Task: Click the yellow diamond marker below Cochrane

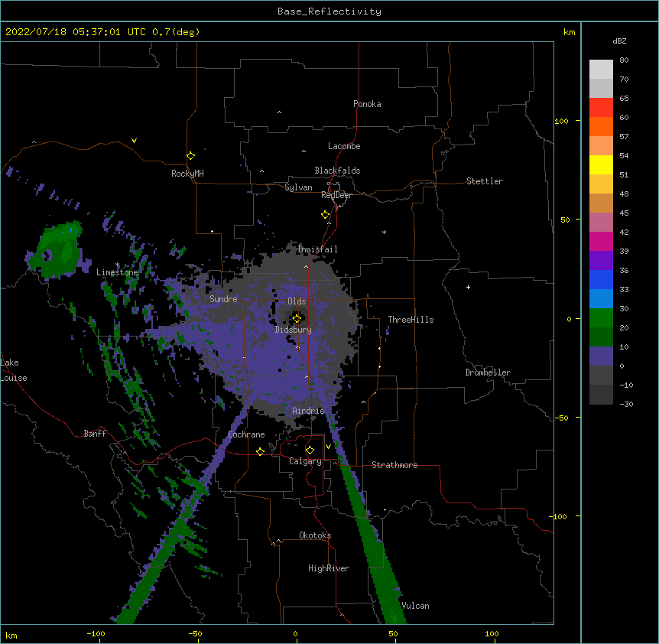Action: click(x=260, y=451)
